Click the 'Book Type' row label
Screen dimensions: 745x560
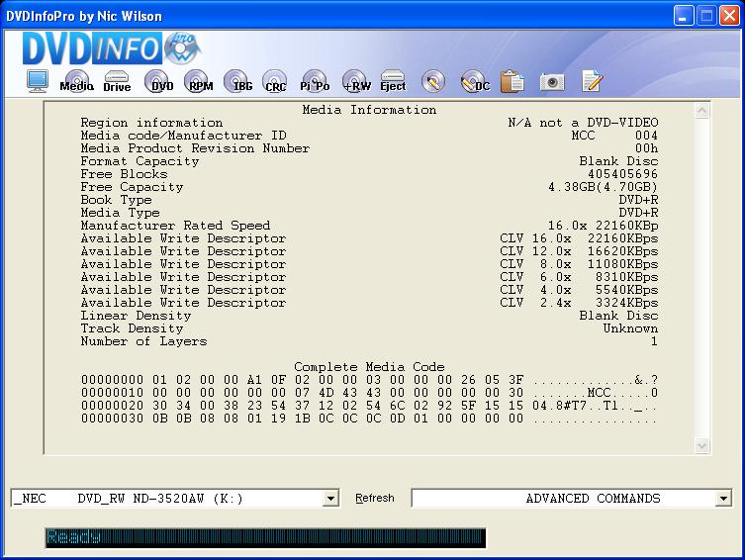pos(116,200)
